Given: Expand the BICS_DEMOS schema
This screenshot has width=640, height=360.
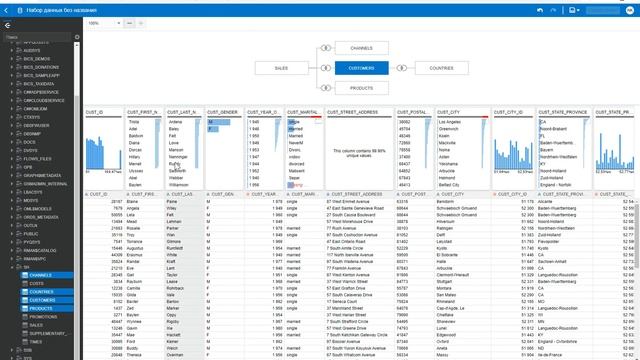Looking at the screenshot, I should 11,59.
